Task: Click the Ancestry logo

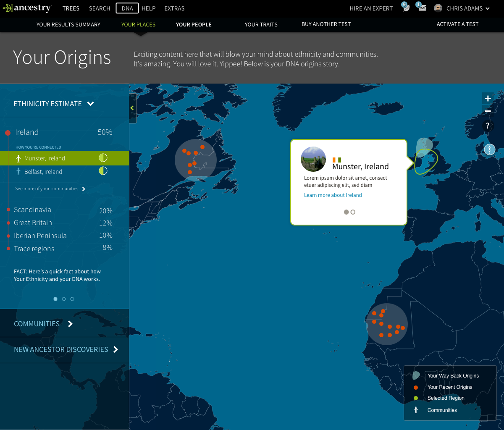Action: coord(27,8)
